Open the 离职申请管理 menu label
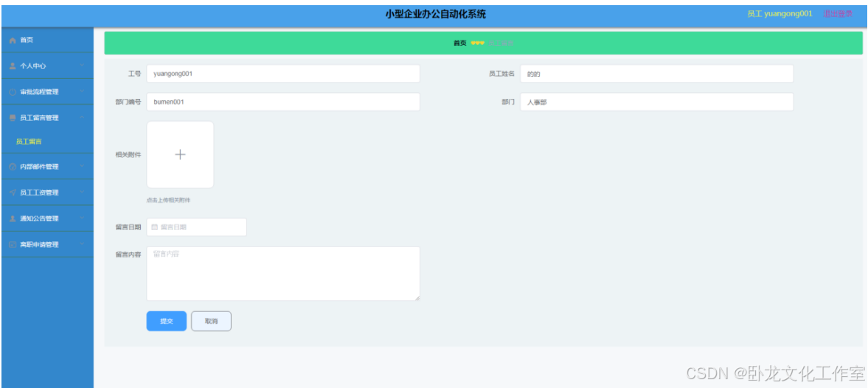Viewport: 868px width, 388px height. coord(39,245)
